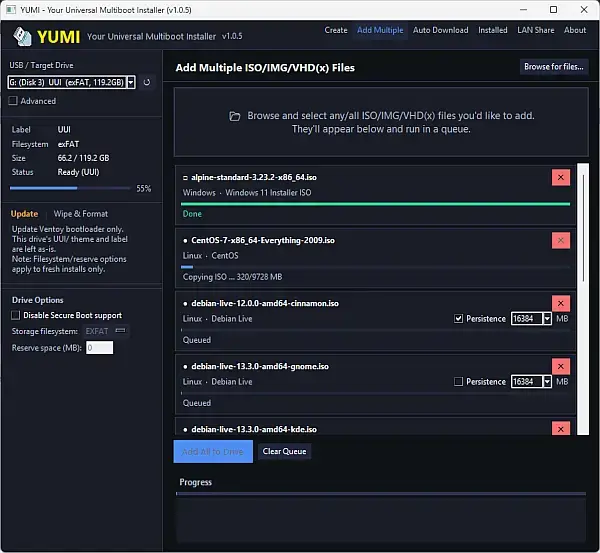600x553 pixels.
Task: Enable Persistence for debian gnome ISO
Action: click(458, 382)
